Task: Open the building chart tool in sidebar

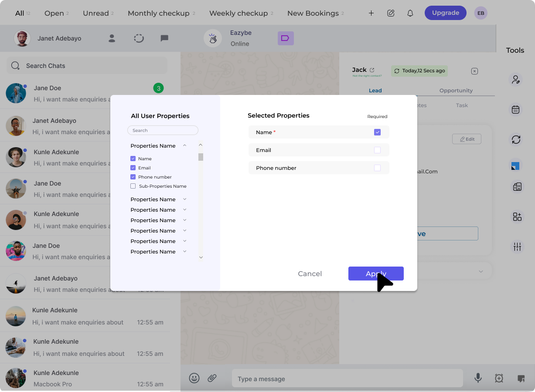Action: pos(517,187)
